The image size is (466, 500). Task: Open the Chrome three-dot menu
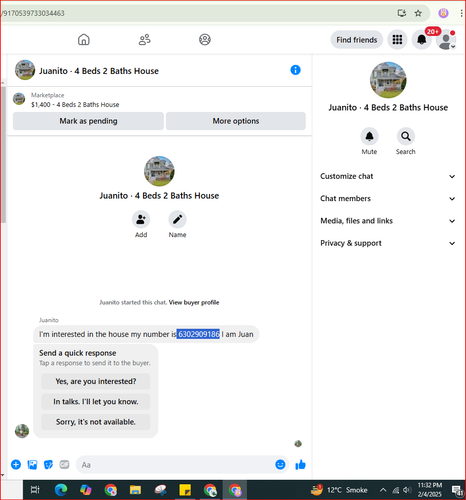461,13
